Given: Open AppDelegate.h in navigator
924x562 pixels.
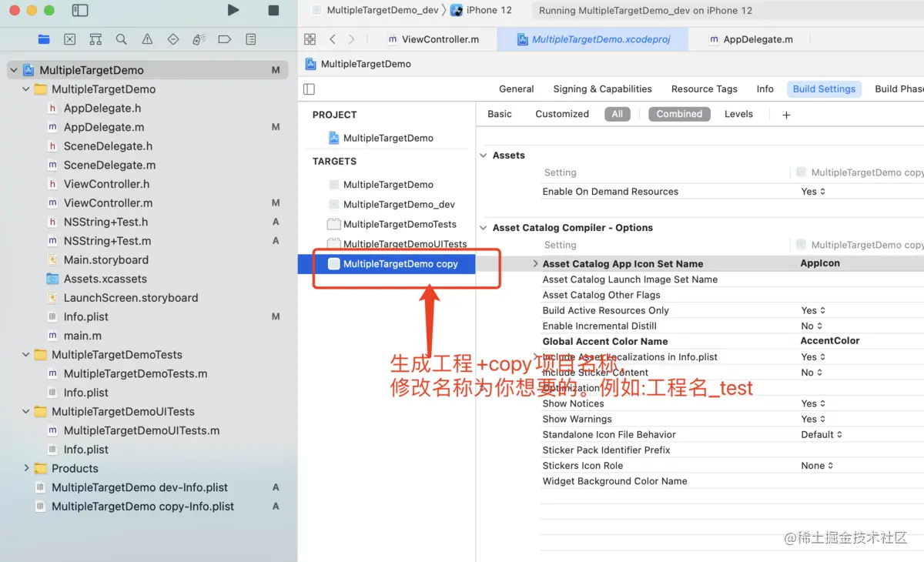Looking at the screenshot, I should point(102,109).
